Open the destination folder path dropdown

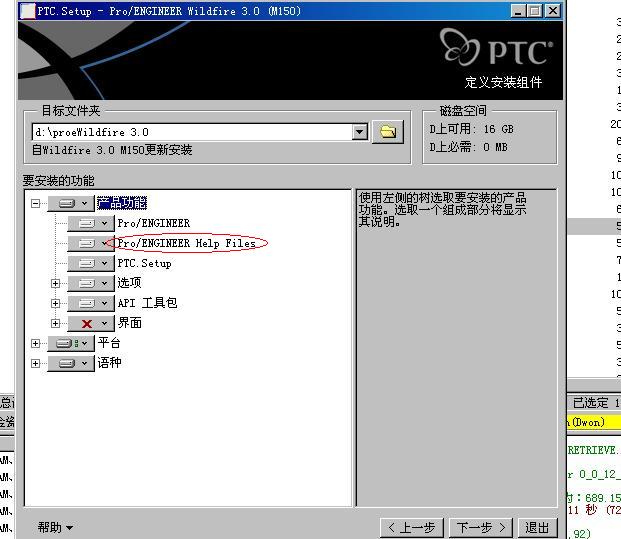(360, 132)
